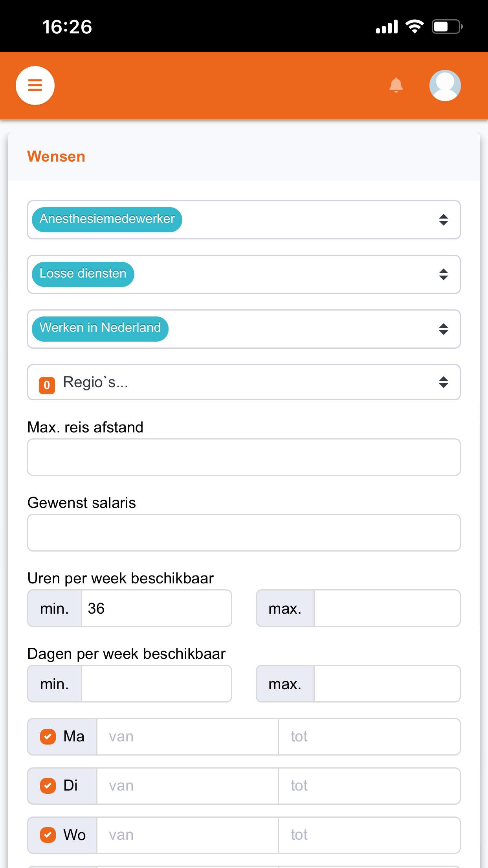The height and width of the screenshot is (868, 488).
Task: Toggle the Wo day checkbox
Action: (48, 835)
